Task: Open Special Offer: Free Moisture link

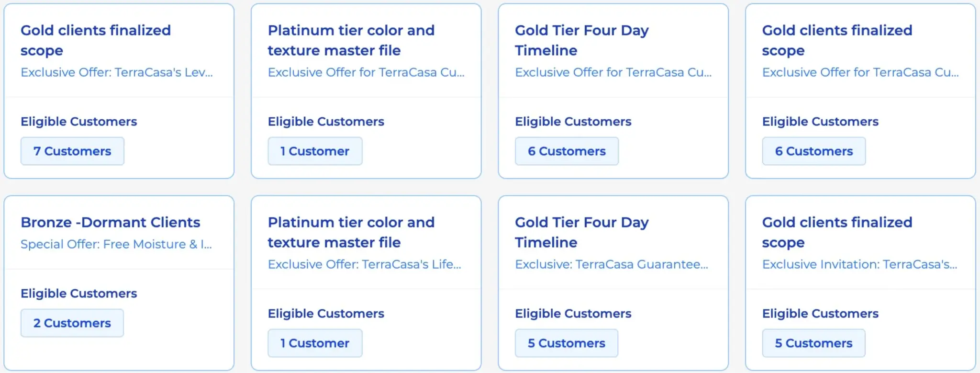Action: (116, 244)
